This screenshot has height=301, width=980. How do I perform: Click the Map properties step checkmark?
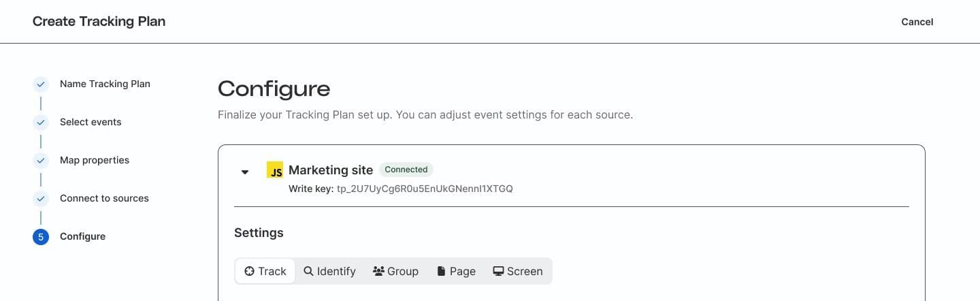[x=41, y=161]
